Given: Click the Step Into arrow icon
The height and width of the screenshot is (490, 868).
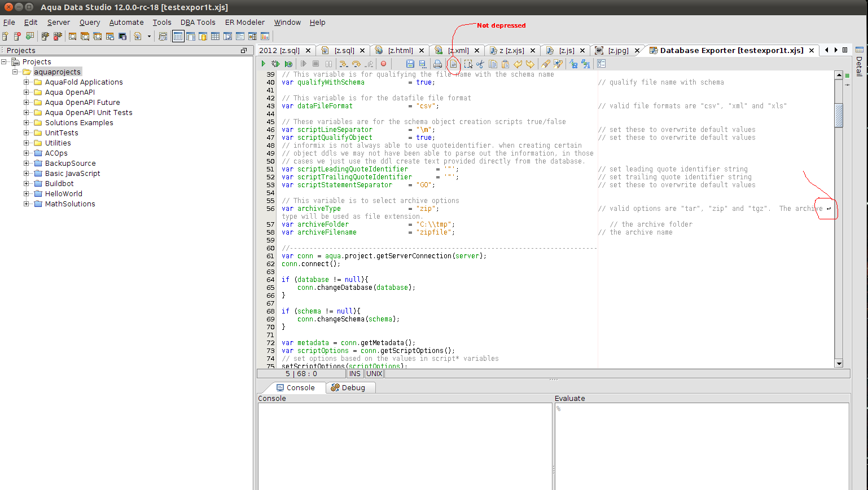Looking at the screenshot, I should click(343, 64).
